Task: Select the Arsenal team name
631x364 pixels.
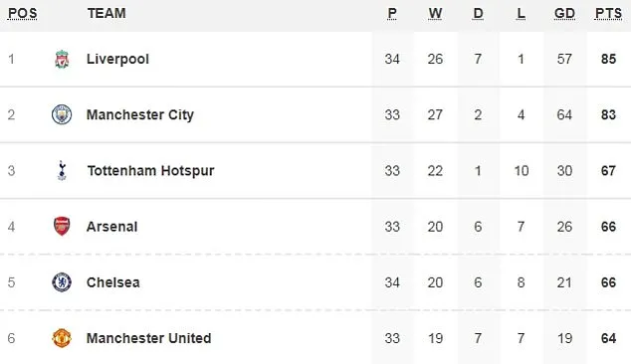Action: coord(111,227)
